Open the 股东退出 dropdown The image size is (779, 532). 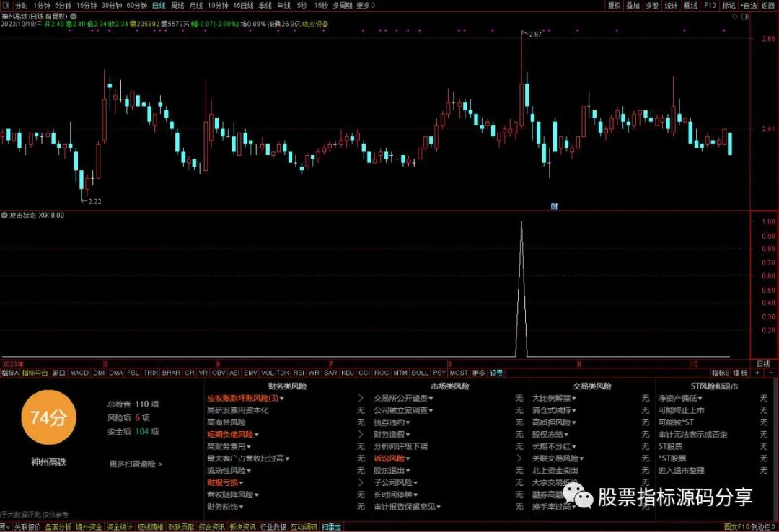pyautogui.click(x=392, y=471)
